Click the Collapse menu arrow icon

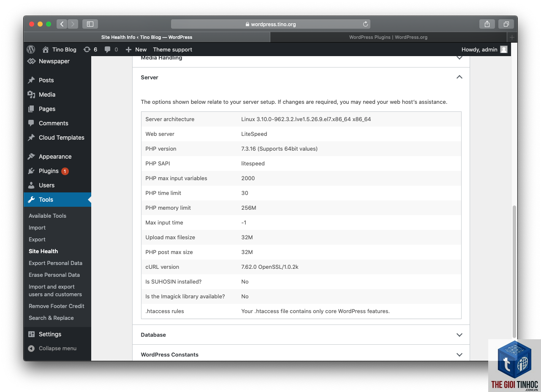coord(31,349)
